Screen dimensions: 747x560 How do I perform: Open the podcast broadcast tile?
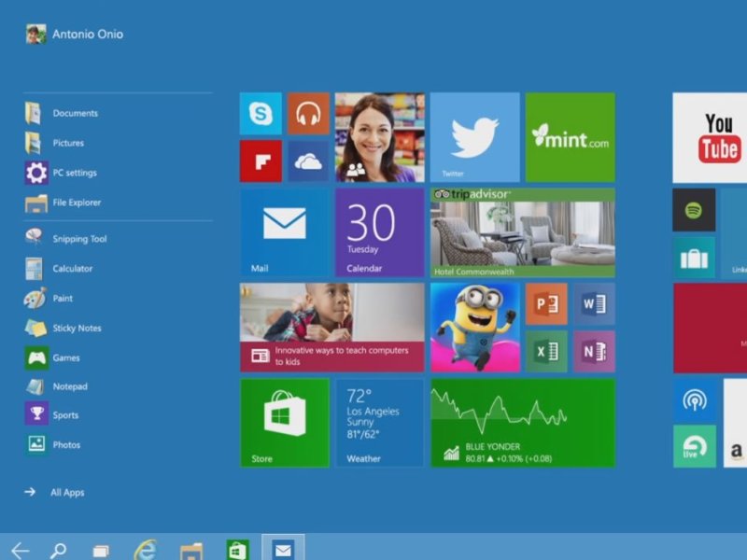pos(695,400)
